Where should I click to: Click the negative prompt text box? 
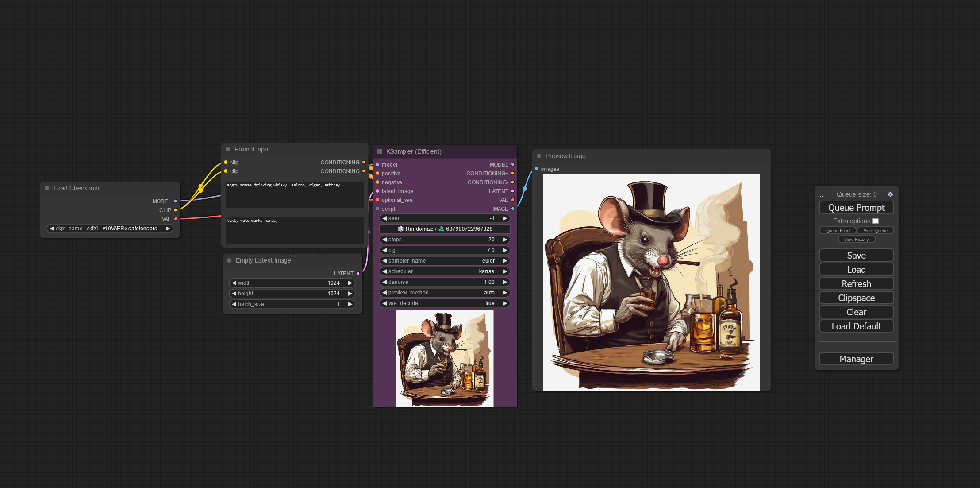(x=295, y=230)
